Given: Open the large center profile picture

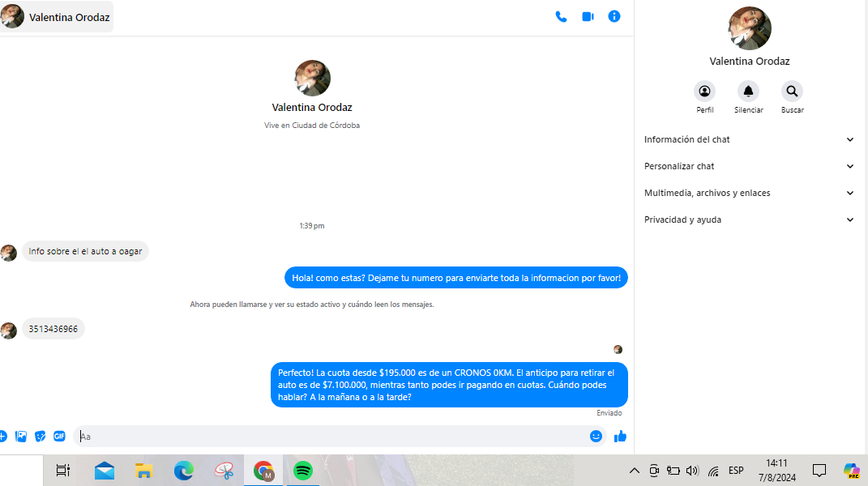Looking at the screenshot, I should coord(312,78).
